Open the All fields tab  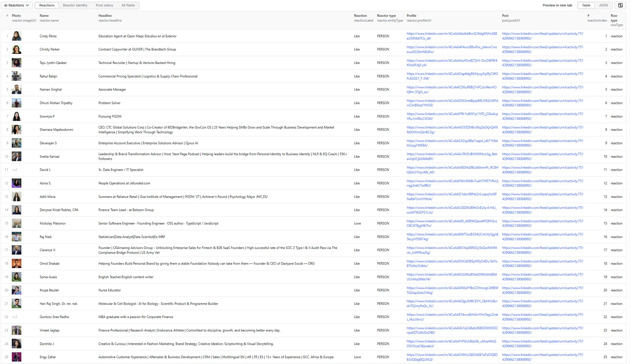[128, 5]
